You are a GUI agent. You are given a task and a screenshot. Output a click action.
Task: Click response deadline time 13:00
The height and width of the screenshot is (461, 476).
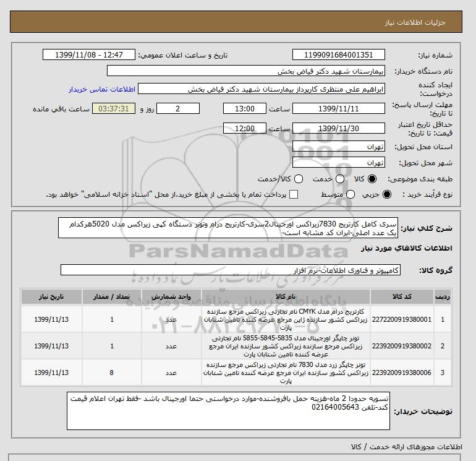245,108
